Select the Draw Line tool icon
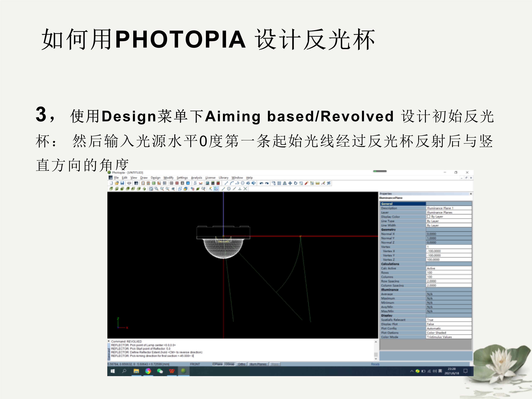532x399 pixels. tap(226, 183)
